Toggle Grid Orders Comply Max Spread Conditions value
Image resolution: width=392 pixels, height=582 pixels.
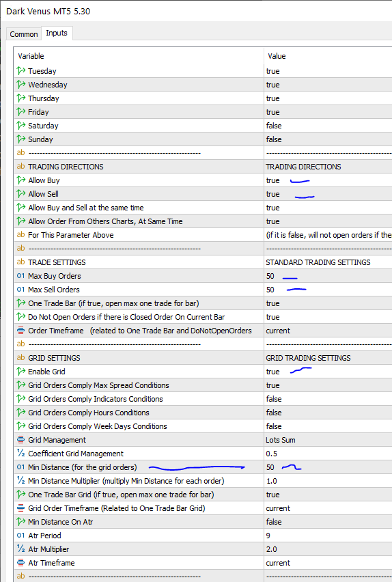[273, 385]
